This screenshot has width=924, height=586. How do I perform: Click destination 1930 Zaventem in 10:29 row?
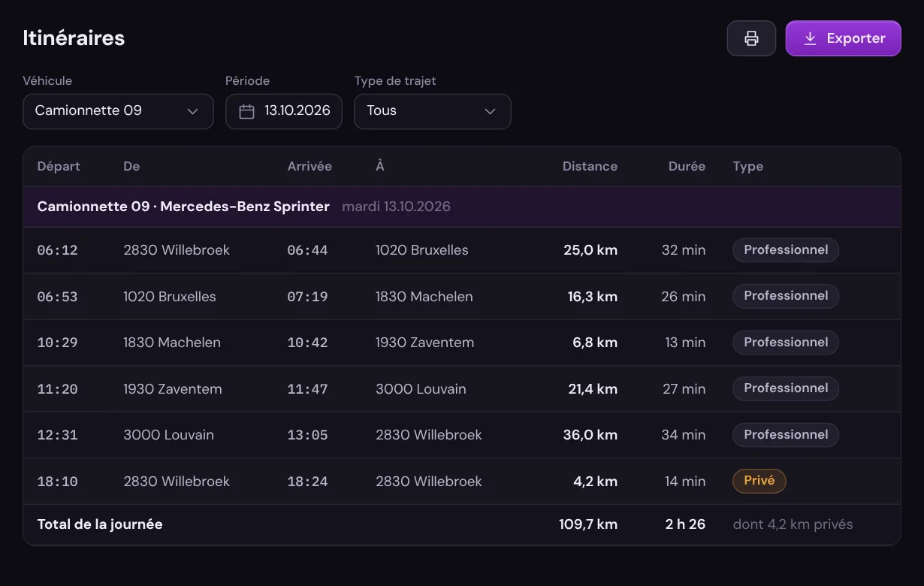(425, 343)
